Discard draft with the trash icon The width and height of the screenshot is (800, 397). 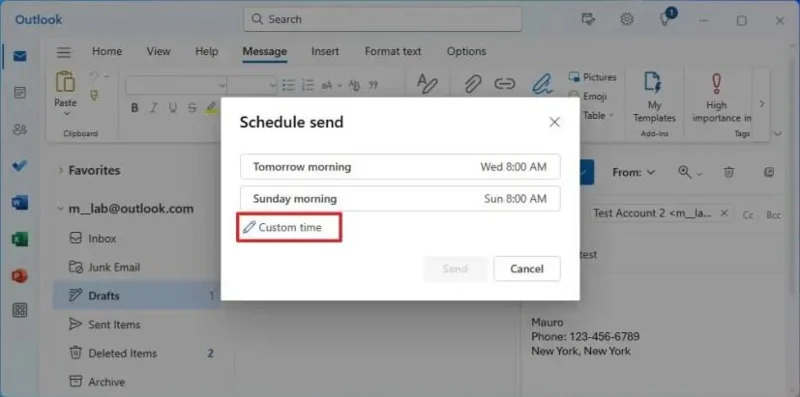coord(729,172)
